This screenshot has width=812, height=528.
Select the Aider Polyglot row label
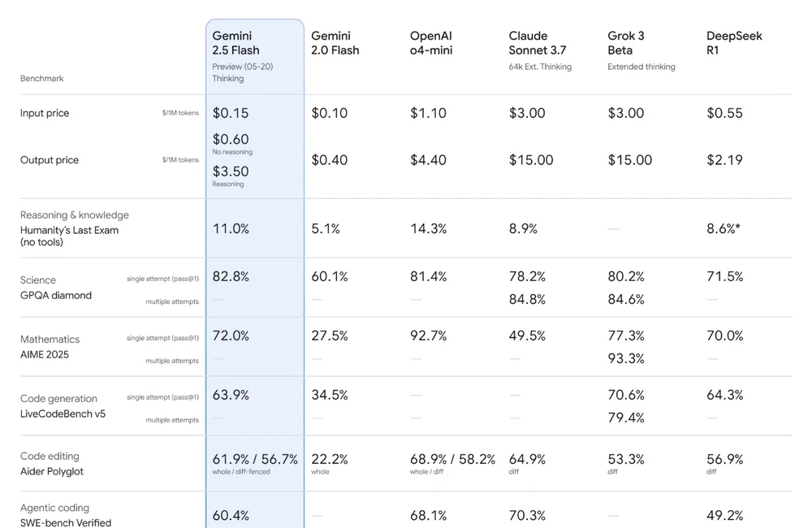coord(52,471)
